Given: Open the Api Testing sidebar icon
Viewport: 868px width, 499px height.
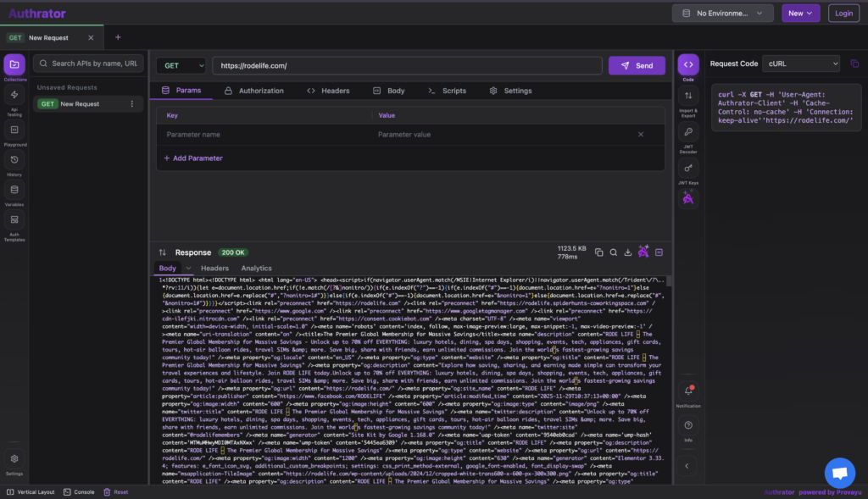Looking at the screenshot, I should point(14,97).
